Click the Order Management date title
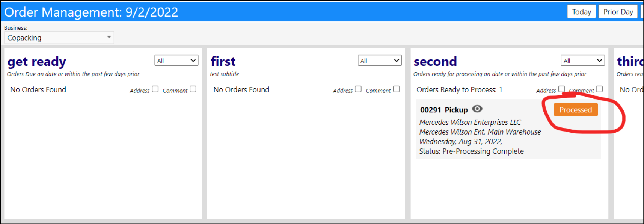Viewport: 644px width, 224px height. tap(91, 12)
